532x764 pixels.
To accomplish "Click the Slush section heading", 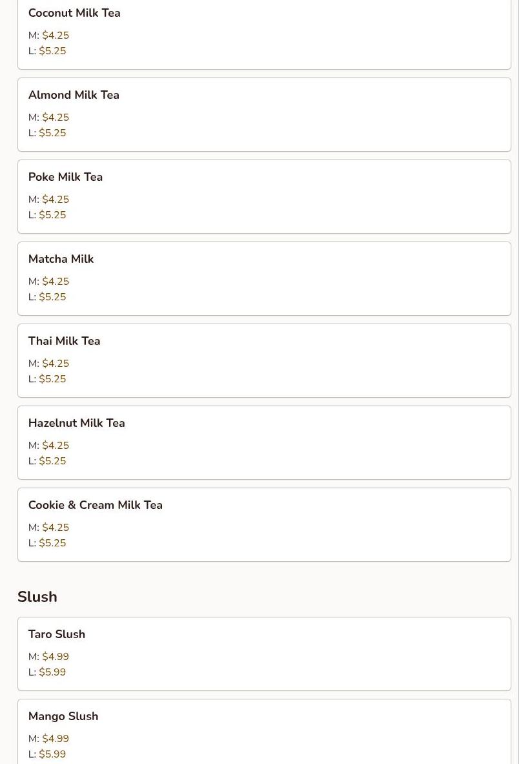I will coord(37,597).
